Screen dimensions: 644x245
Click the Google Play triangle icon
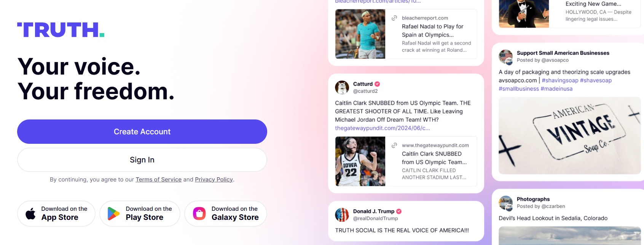pos(113,214)
